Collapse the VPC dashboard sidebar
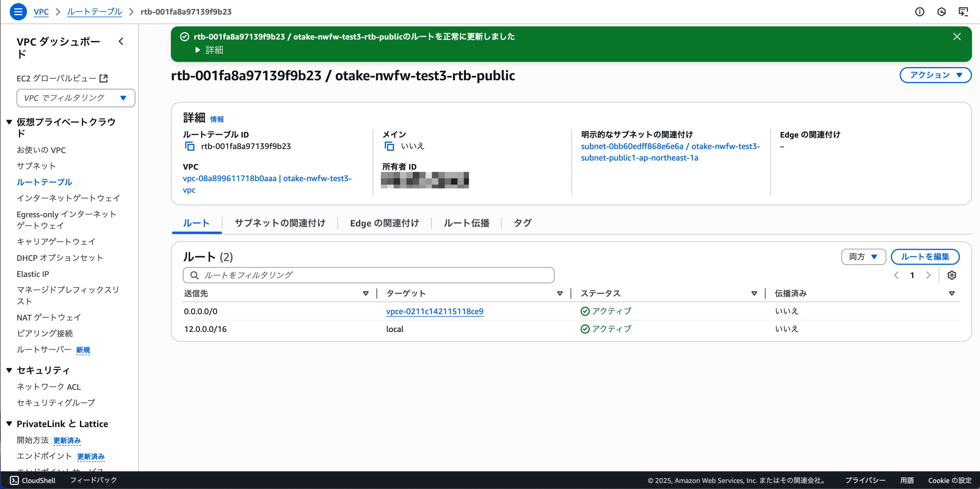Viewport: 980px width, 489px height. (x=121, y=42)
